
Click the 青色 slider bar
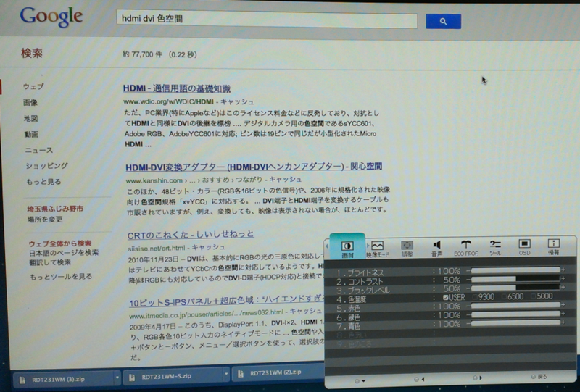coord(515,323)
